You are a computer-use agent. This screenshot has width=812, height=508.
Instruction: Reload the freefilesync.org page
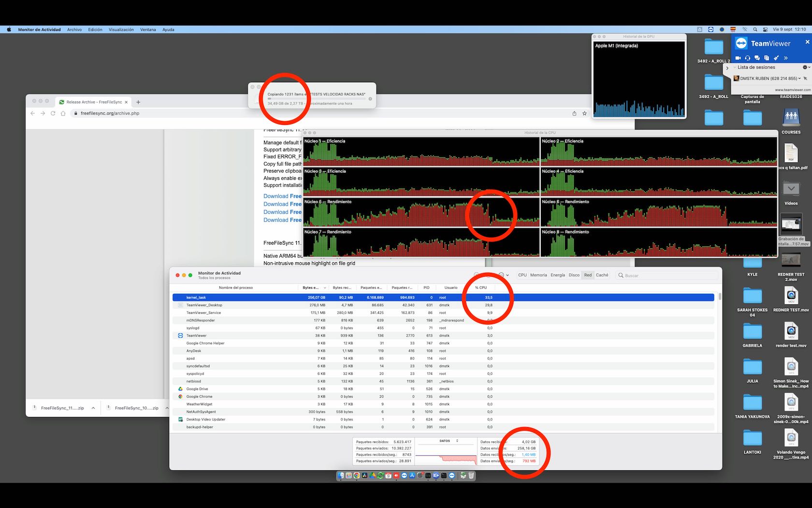(x=53, y=113)
